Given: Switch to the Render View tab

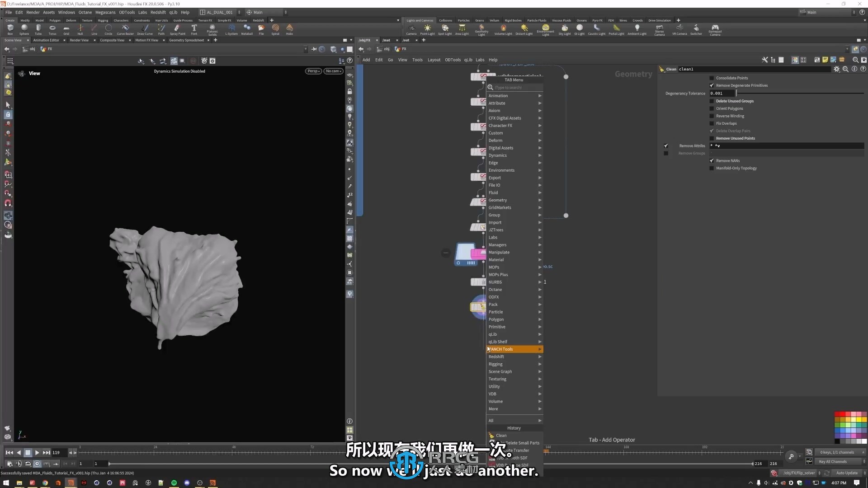Looking at the screenshot, I should [79, 40].
